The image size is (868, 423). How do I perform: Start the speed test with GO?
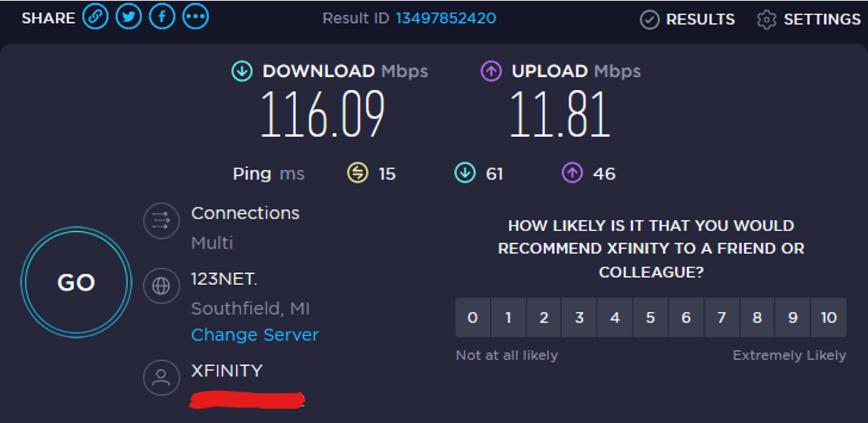click(x=76, y=282)
